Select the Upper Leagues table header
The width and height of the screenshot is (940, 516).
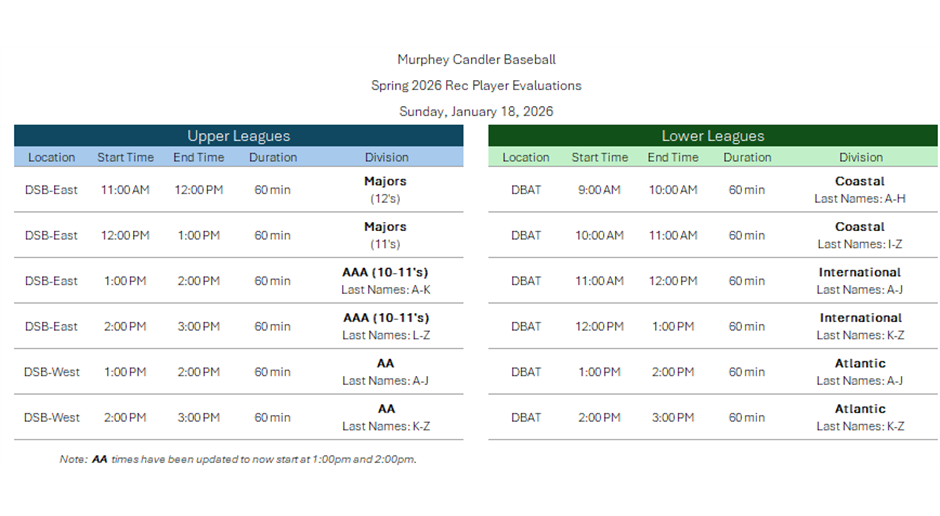238,136
